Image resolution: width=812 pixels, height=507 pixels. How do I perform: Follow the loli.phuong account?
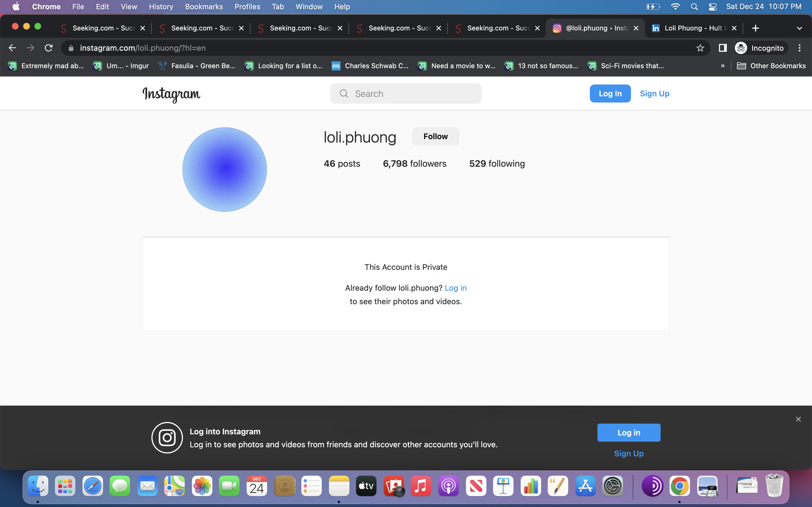(x=435, y=136)
